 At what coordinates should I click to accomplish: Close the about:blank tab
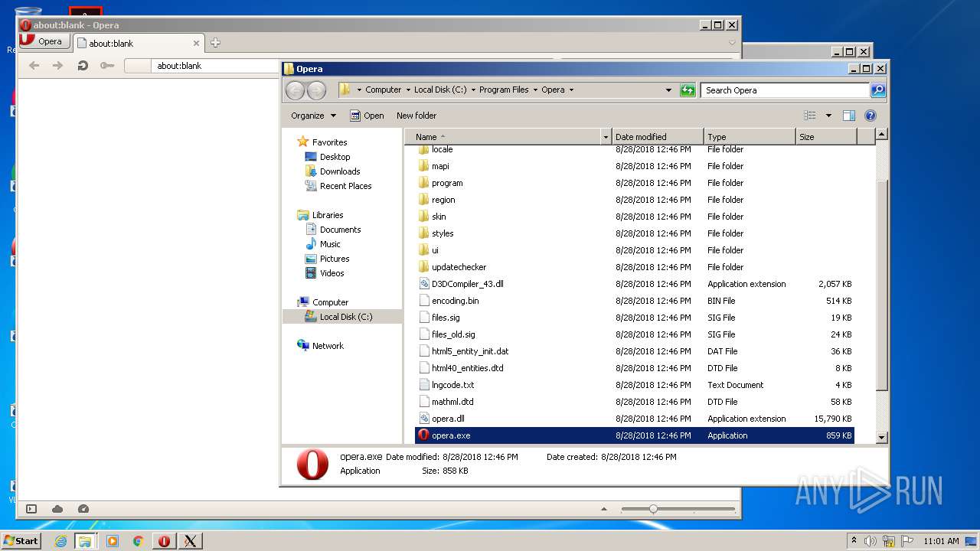point(196,44)
